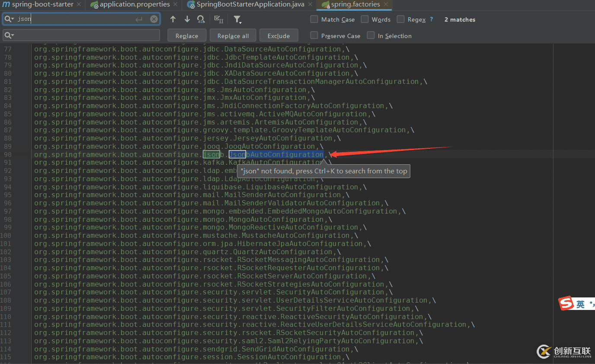Tick the In Selection checkbox
The width and height of the screenshot is (595, 364).
pyautogui.click(x=371, y=35)
